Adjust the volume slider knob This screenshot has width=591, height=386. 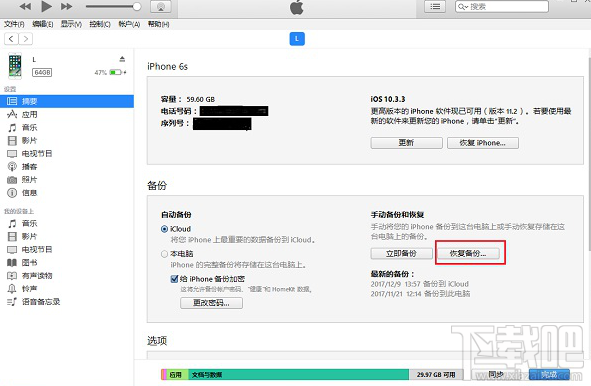tap(137, 6)
